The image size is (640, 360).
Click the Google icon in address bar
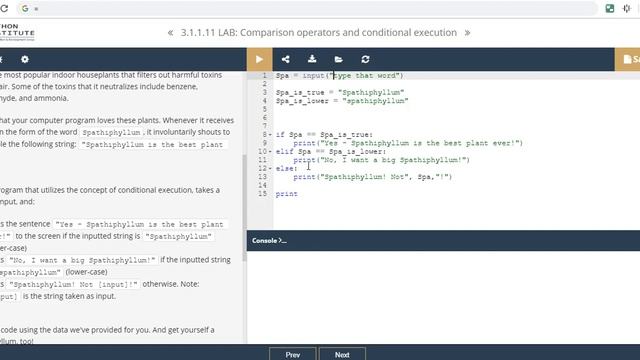[x=25, y=8]
